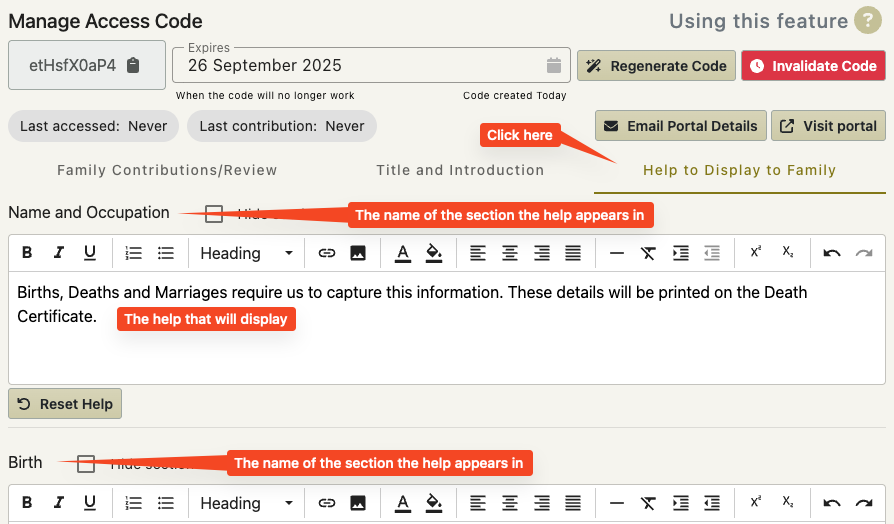Insert bullet list in Name and Occupation editor

[x=165, y=253]
